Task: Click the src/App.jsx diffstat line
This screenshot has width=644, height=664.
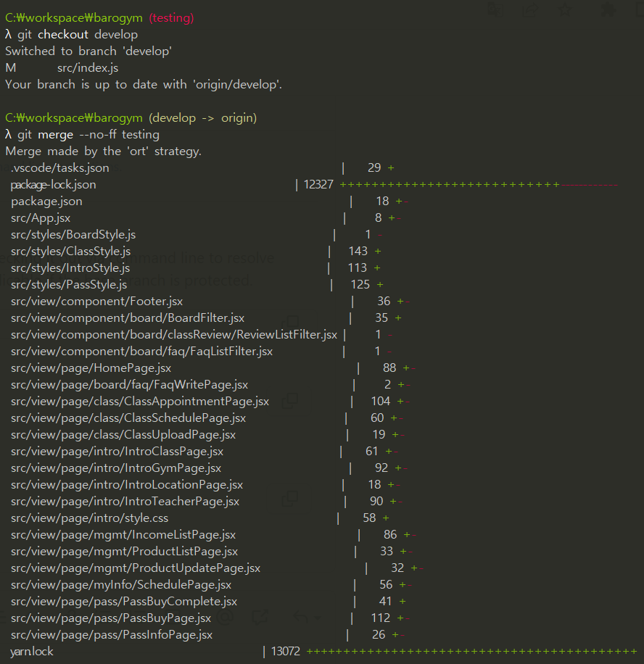Action: click(x=40, y=217)
